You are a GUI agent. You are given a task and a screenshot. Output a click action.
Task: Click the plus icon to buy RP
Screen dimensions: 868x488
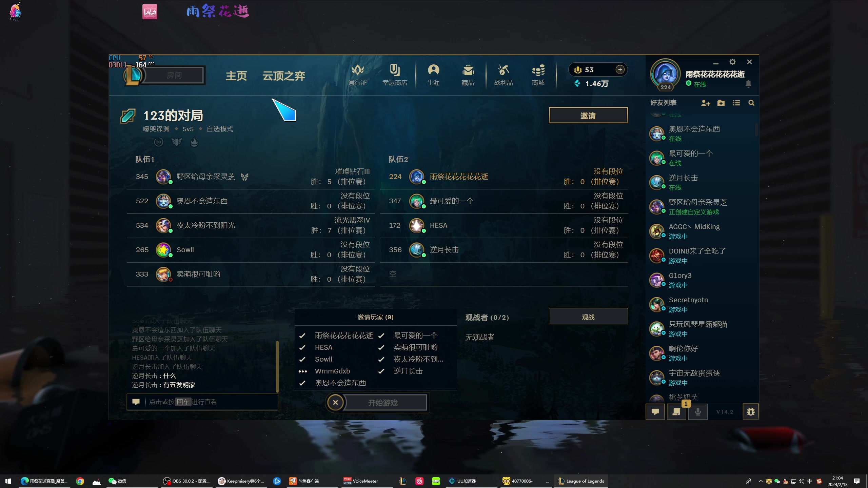(620, 69)
